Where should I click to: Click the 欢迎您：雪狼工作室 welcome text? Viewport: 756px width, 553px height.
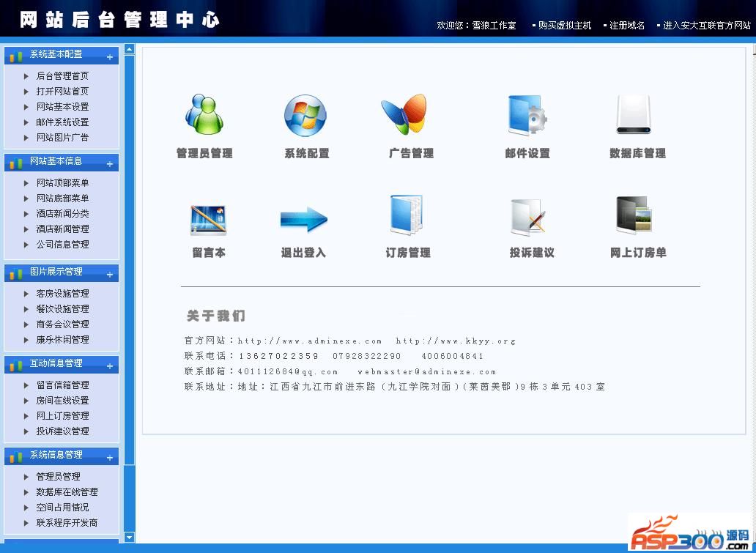point(476,26)
